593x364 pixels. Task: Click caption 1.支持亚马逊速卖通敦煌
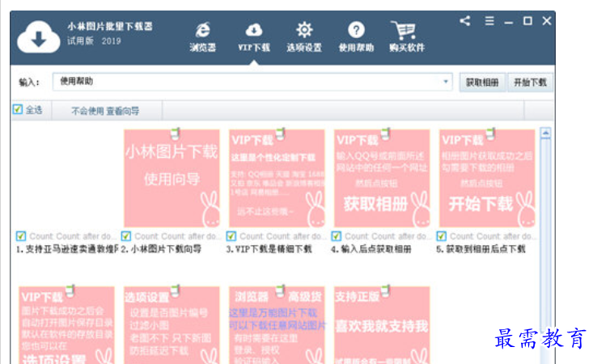(67, 249)
